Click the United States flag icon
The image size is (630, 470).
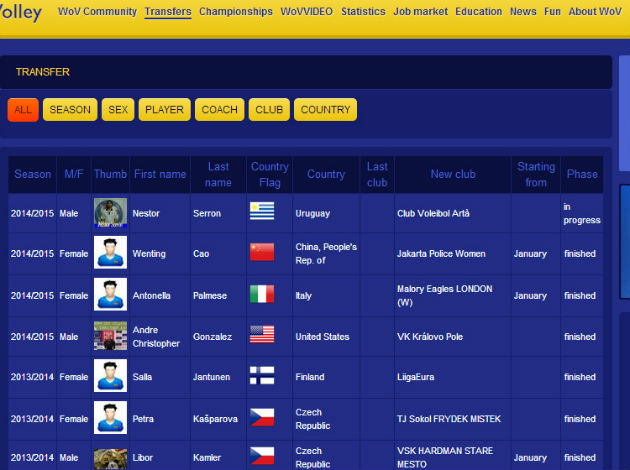click(x=261, y=335)
